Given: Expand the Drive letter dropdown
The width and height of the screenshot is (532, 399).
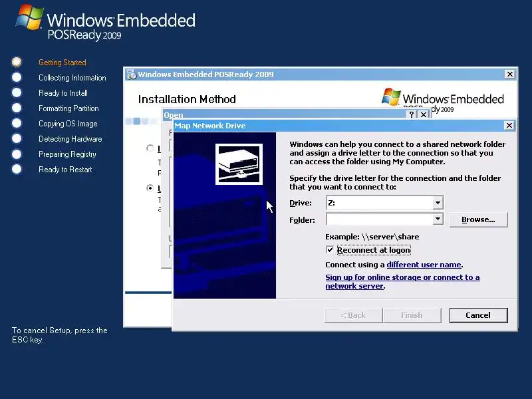Looking at the screenshot, I should pyautogui.click(x=438, y=203).
